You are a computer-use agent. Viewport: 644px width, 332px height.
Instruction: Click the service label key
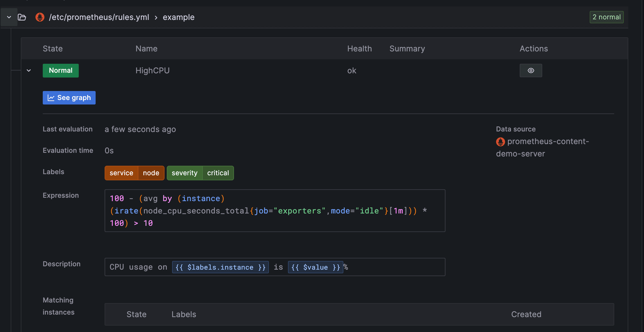pos(121,173)
